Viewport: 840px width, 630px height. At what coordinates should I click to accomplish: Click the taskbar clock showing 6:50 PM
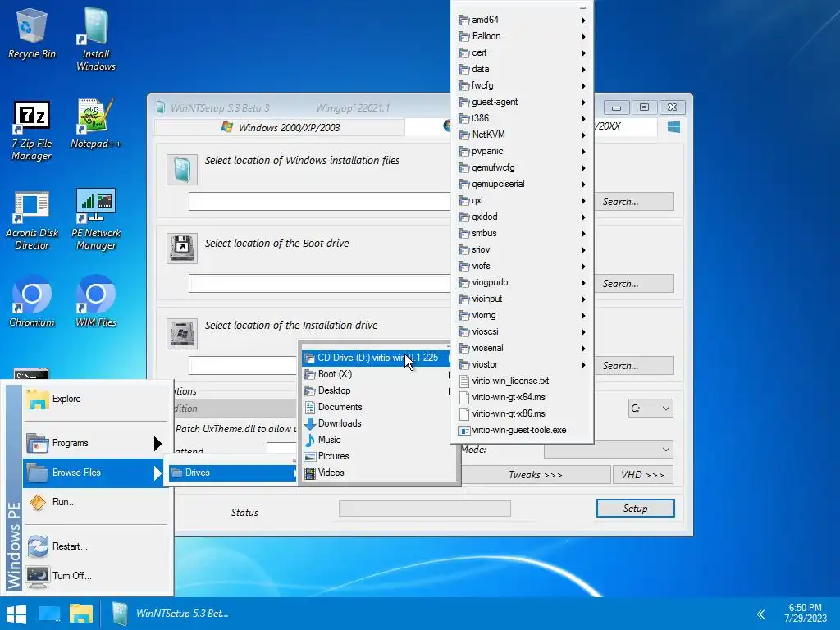[x=806, y=614]
